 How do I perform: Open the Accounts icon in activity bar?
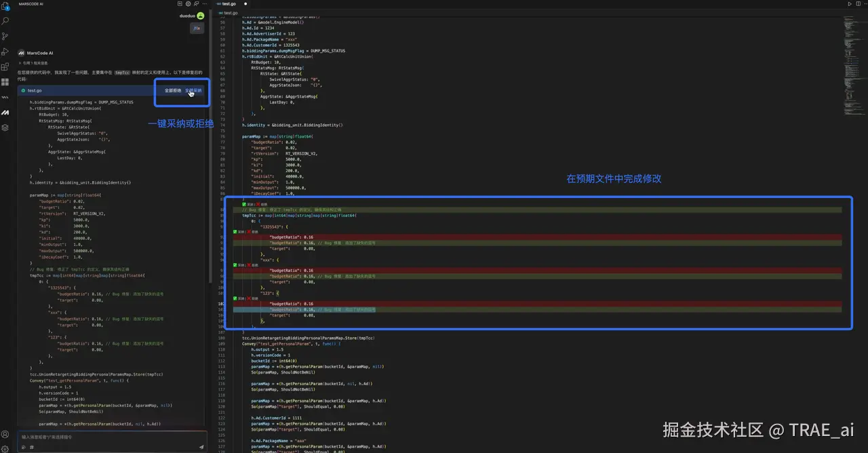pyautogui.click(x=5, y=434)
